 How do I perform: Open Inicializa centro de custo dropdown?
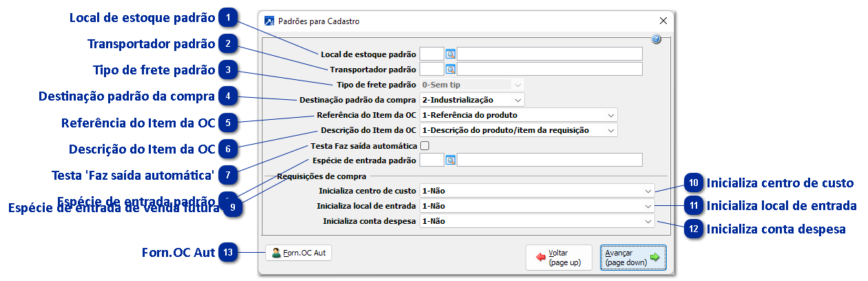[x=648, y=190]
